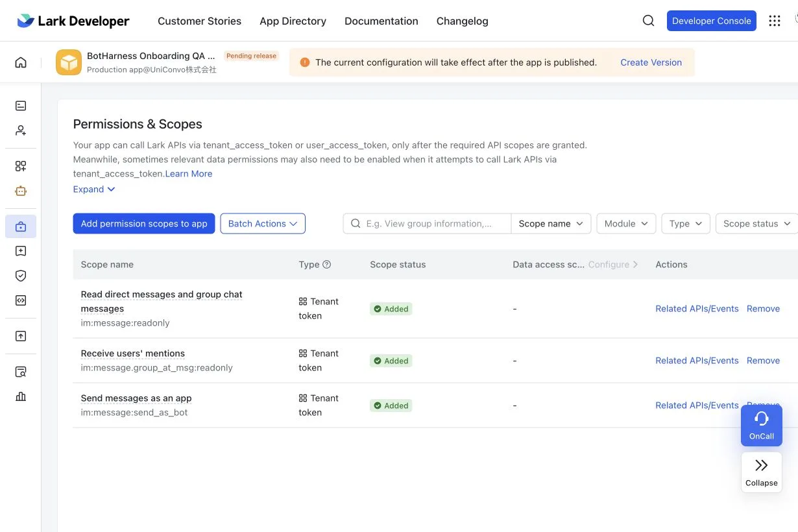Click the Create Version link
This screenshot has height=532, width=798.
coord(651,62)
